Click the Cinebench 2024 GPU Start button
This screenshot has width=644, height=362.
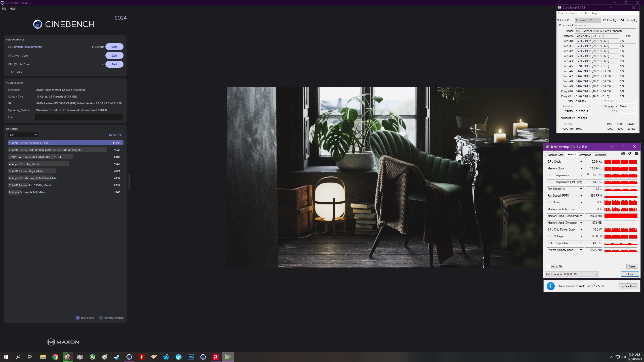[114, 47]
